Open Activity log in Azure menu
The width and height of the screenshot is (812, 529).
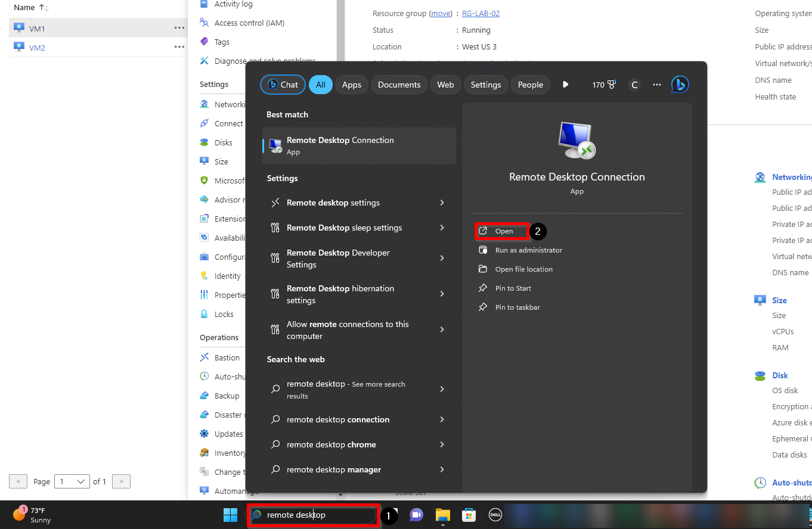pyautogui.click(x=233, y=4)
